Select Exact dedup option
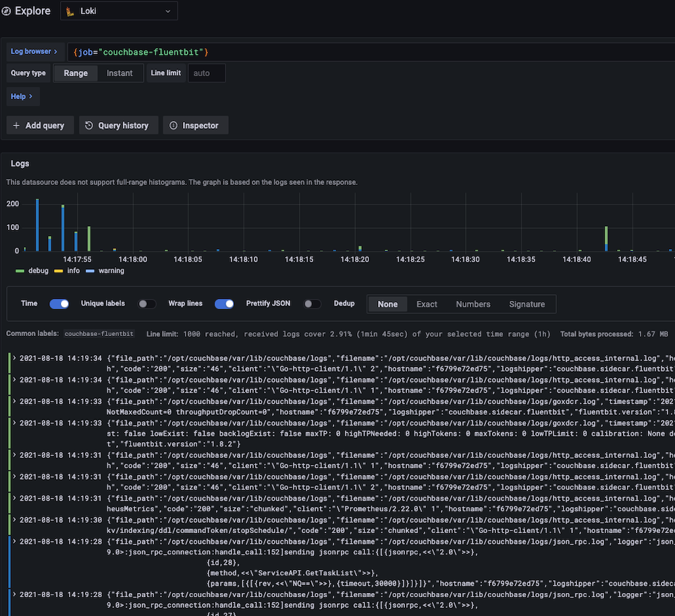Screen dimensions: 675x616 click(427, 304)
